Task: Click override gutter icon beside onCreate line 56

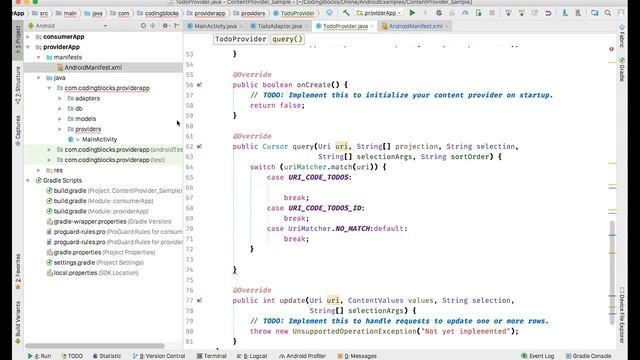Action: (199, 85)
